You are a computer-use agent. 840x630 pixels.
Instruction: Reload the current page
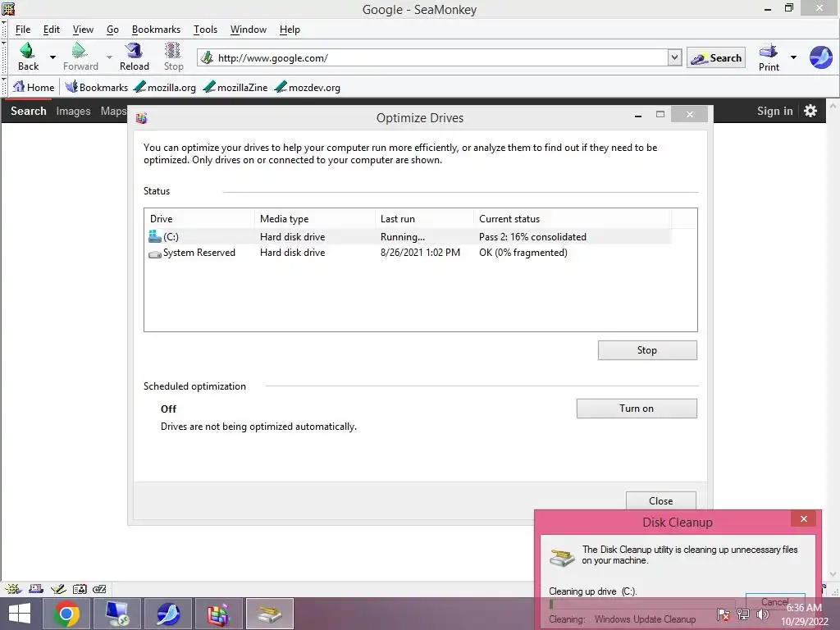(134, 57)
